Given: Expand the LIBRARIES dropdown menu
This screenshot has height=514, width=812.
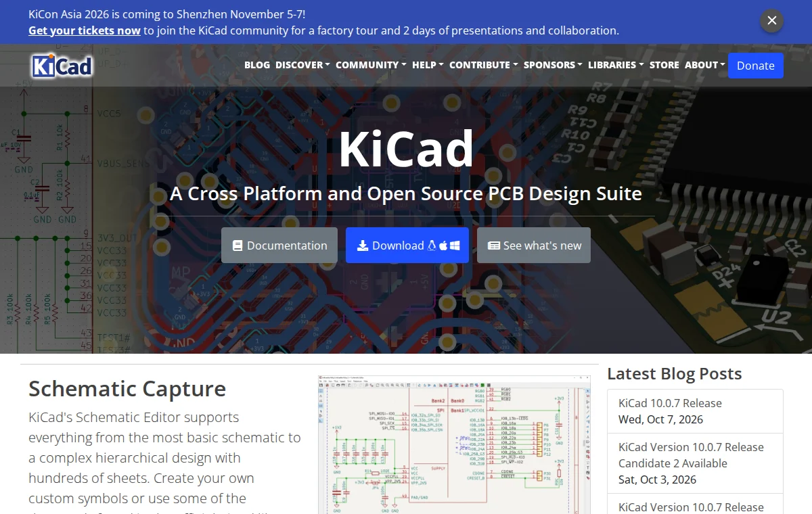Looking at the screenshot, I should click(x=616, y=65).
